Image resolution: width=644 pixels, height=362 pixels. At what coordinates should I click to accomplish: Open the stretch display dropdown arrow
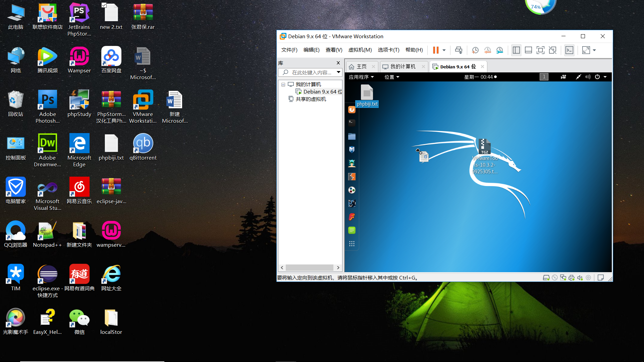point(594,50)
